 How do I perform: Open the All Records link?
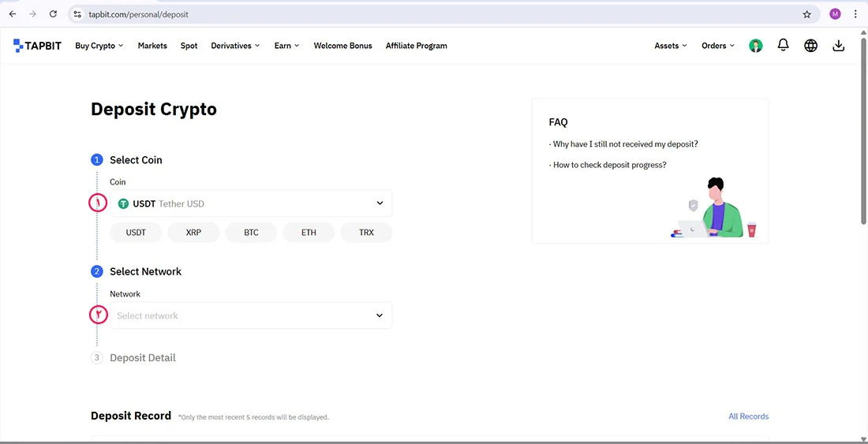748,416
